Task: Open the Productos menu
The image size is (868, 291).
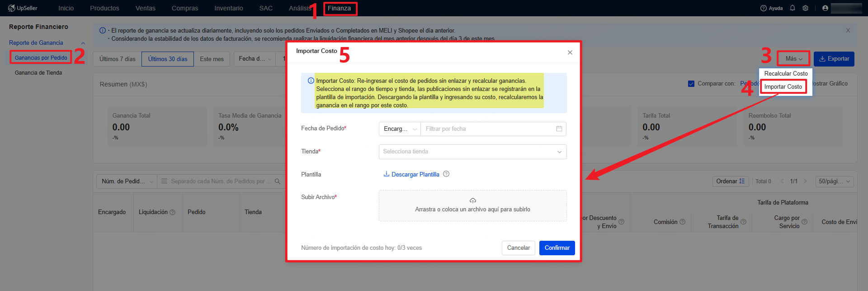Action: (104, 8)
